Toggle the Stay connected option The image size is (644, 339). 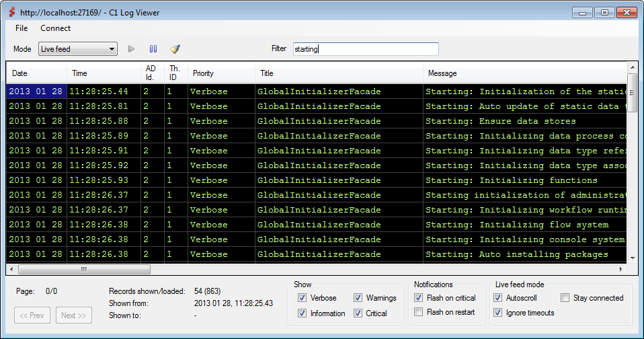point(565,298)
